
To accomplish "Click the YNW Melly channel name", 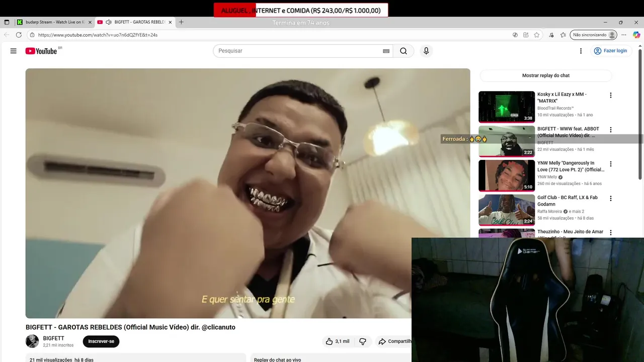I will pos(547,177).
